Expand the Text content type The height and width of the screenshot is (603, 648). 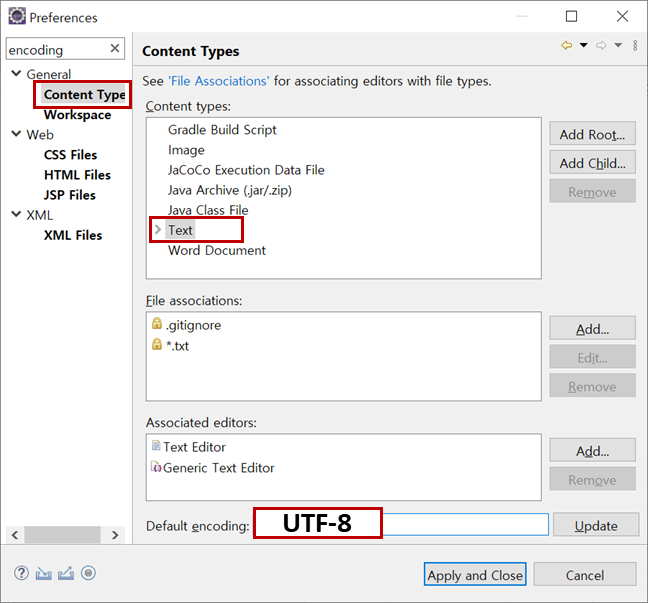coord(157,229)
